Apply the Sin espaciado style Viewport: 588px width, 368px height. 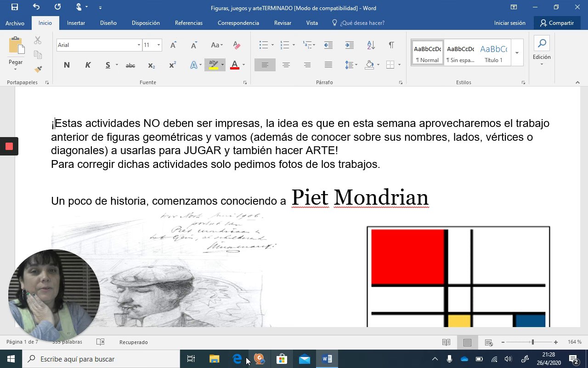pos(460,52)
